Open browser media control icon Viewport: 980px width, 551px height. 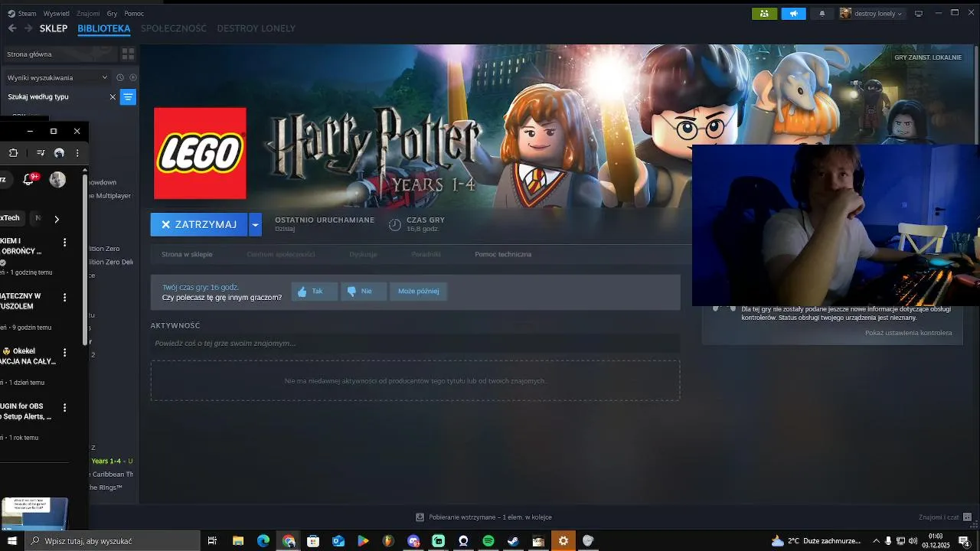[x=41, y=153]
